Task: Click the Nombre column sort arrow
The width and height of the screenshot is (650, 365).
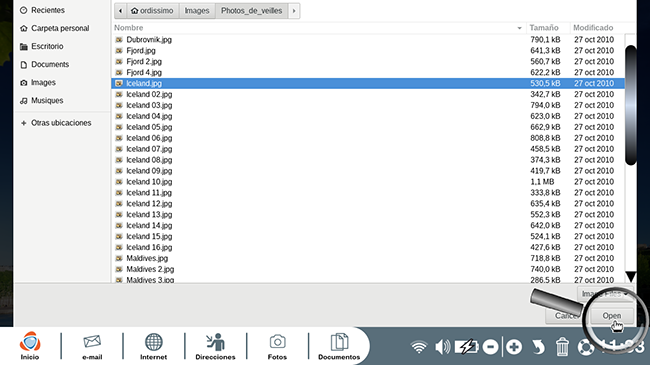Action: click(x=519, y=28)
